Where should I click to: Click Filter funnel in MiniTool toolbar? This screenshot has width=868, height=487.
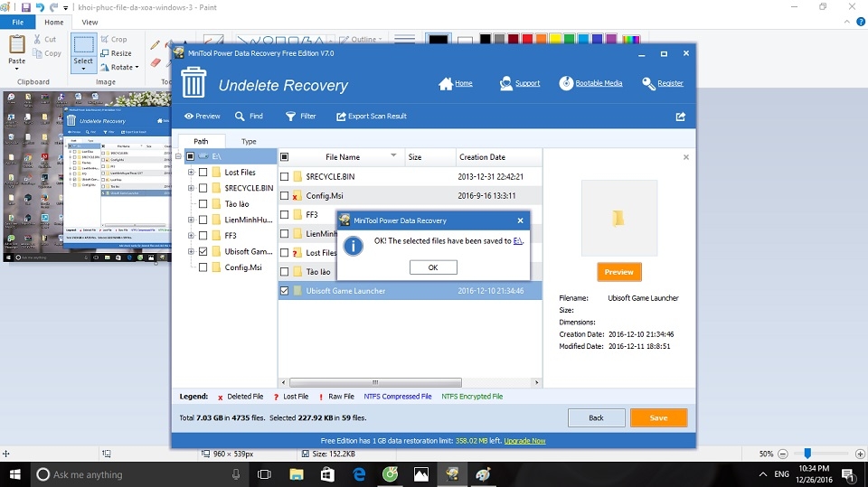tap(300, 117)
